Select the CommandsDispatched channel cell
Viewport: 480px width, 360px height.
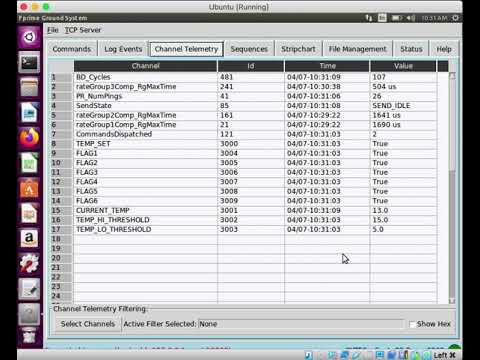(145, 134)
